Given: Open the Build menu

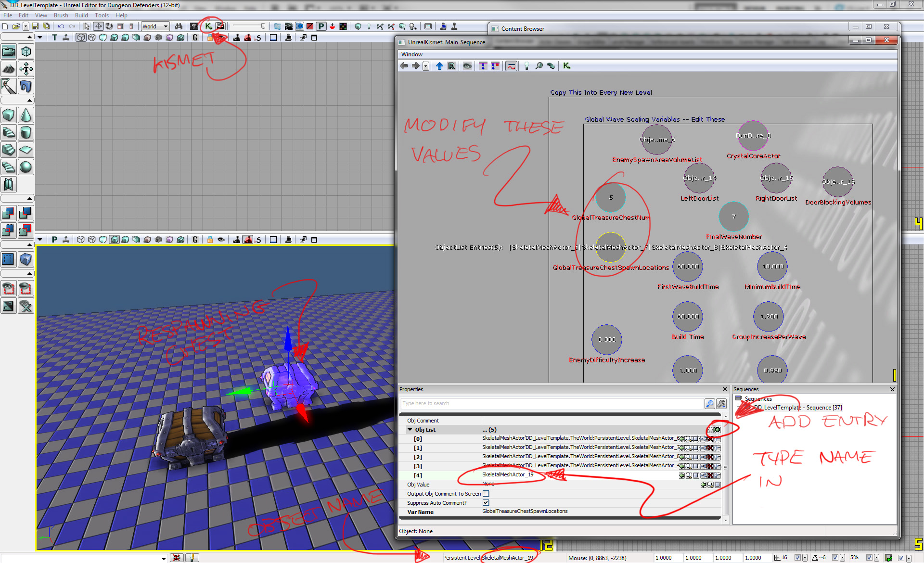Looking at the screenshot, I should [81, 15].
